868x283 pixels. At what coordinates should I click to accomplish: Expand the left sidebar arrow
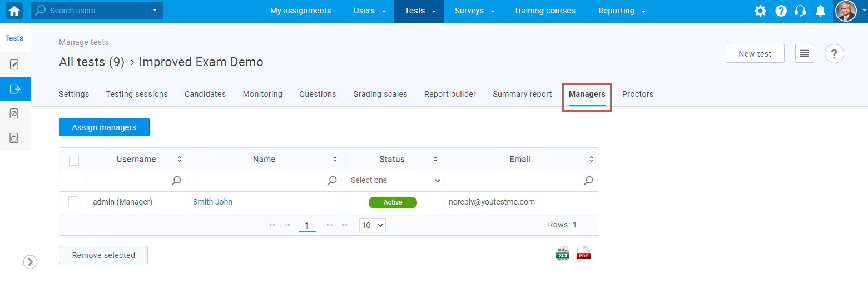pyautogui.click(x=30, y=262)
